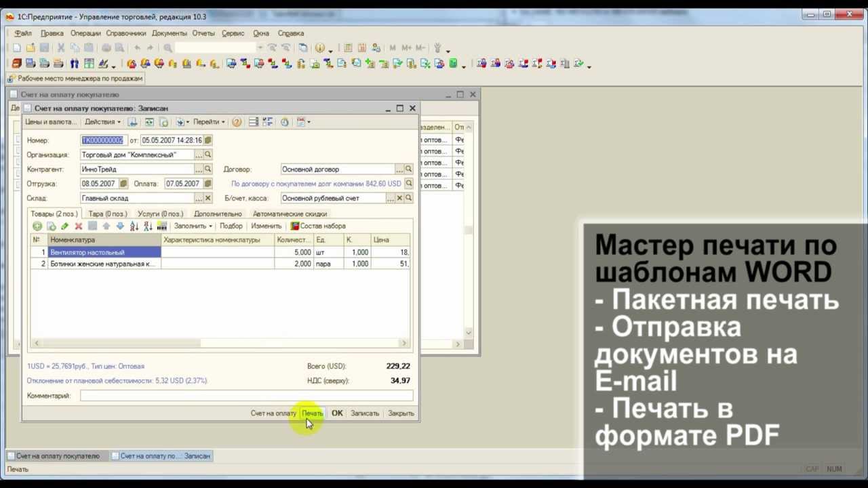
Task: Switch to Автоматические скидки tab
Action: coord(290,213)
